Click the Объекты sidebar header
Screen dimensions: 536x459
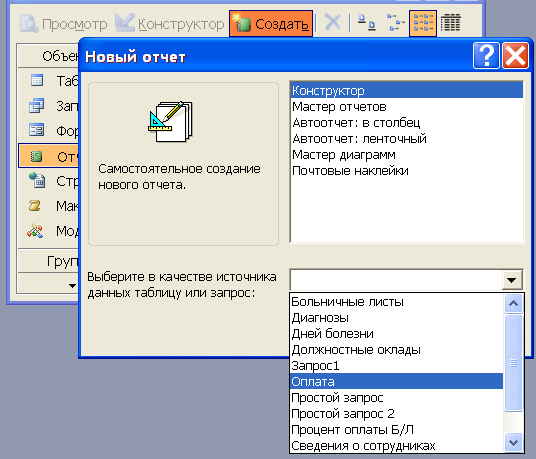[x=49, y=56]
